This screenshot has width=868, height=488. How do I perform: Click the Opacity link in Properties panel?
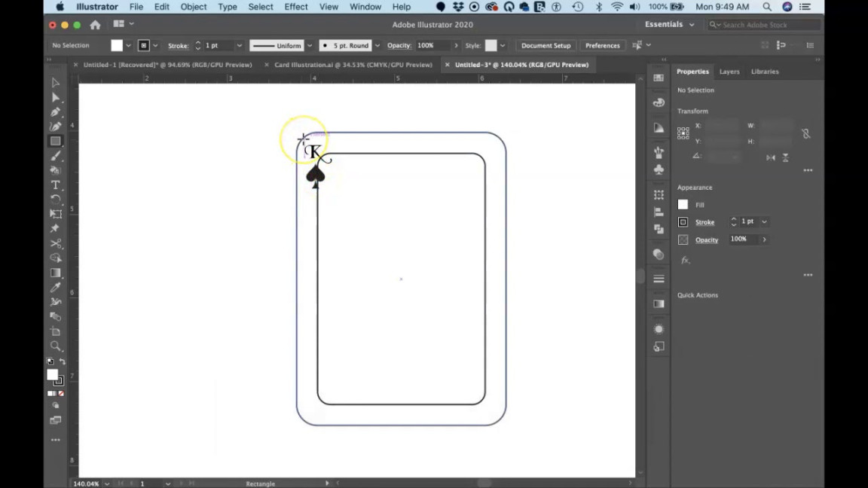click(x=706, y=239)
